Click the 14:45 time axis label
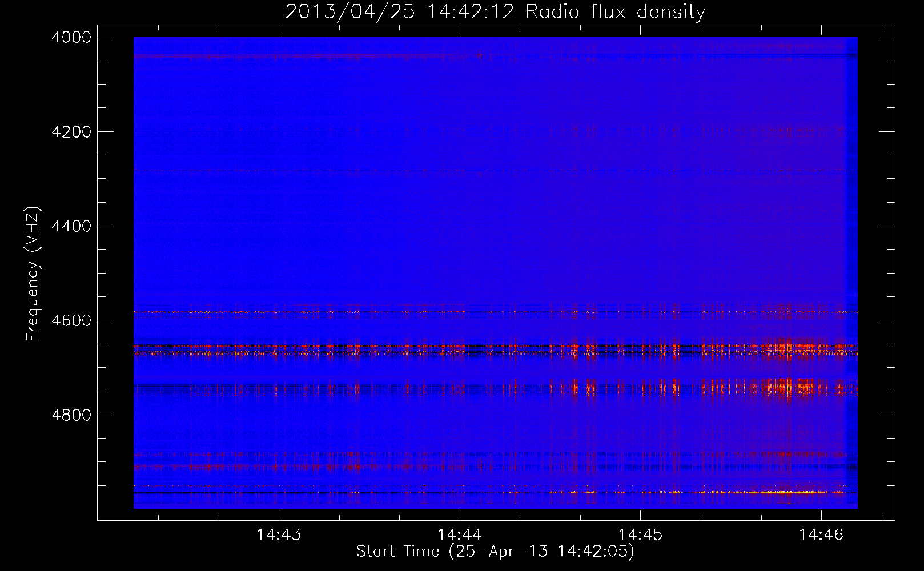This screenshot has height=571, width=924. (x=640, y=534)
